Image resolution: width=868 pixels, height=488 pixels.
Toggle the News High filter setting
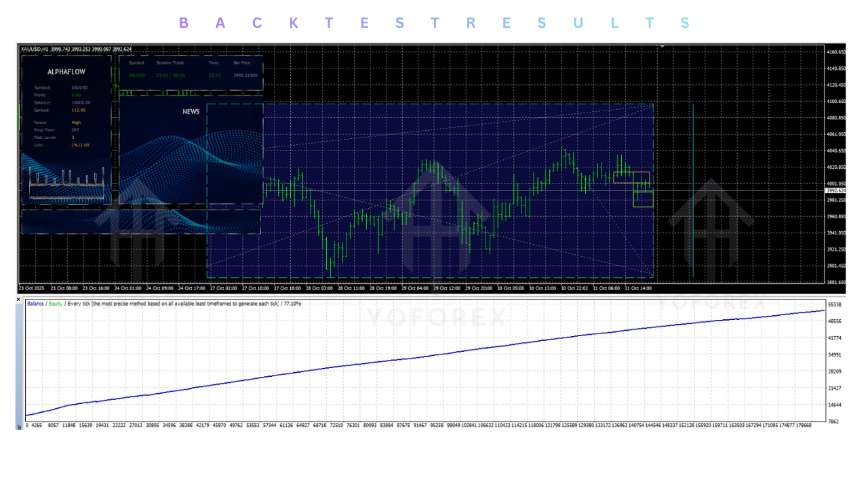point(77,122)
